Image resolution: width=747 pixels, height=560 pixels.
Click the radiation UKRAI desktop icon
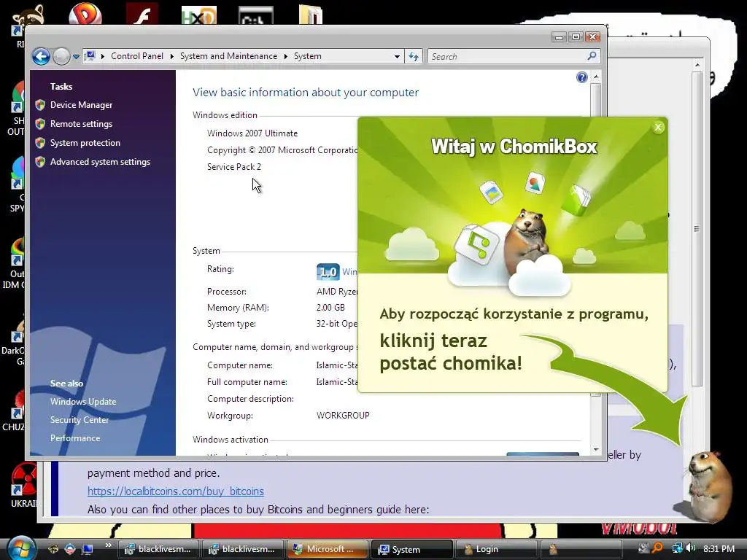pyautogui.click(x=24, y=485)
